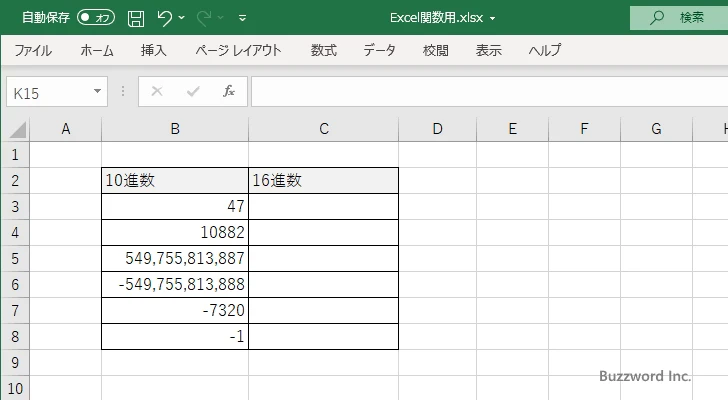Open the ファイル menu
Screen dimensions: 728x400
pyautogui.click(x=33, y=50)
